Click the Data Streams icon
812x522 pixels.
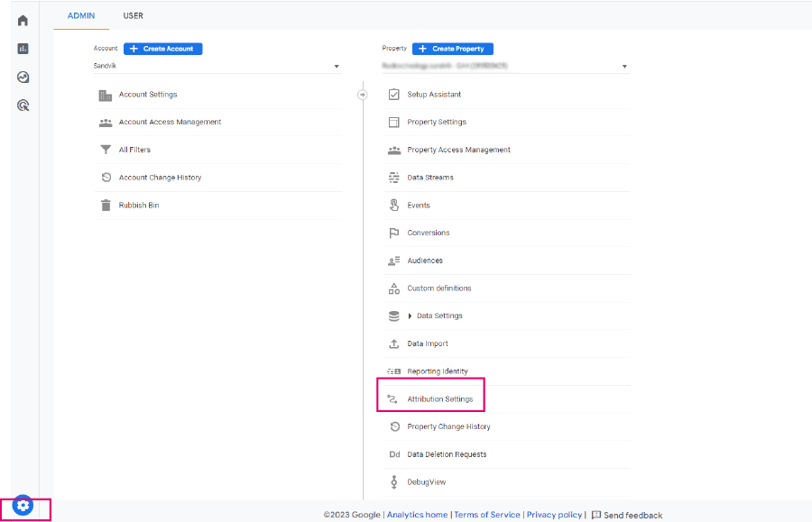394,178
